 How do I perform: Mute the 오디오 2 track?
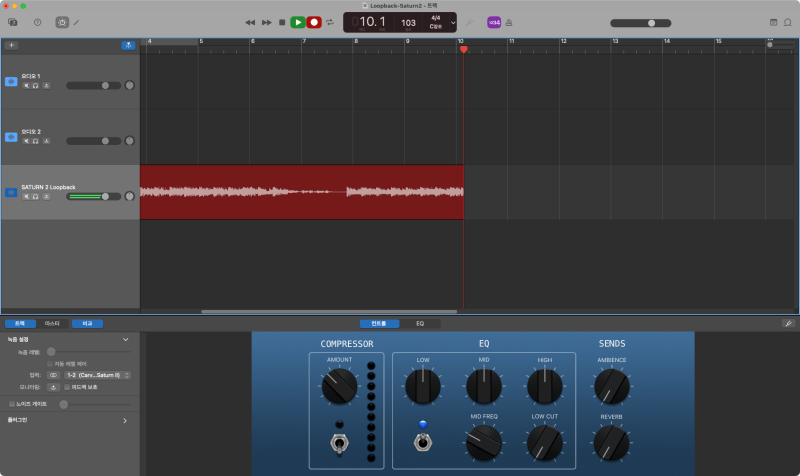click(x=26, y=141)
